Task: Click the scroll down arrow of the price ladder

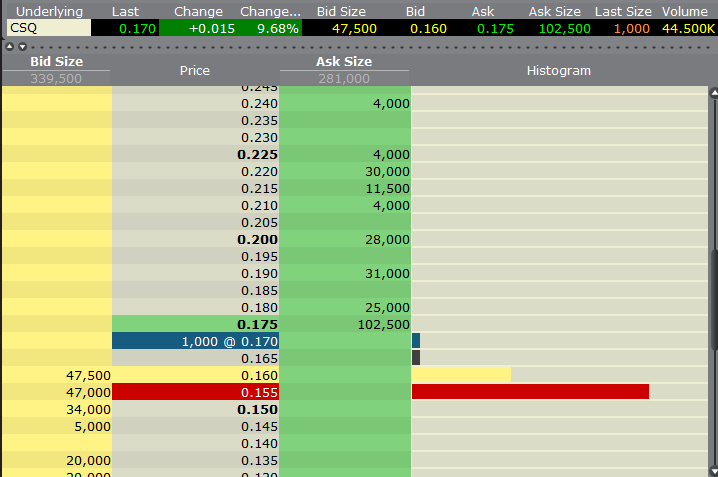Action: [713, 468]
